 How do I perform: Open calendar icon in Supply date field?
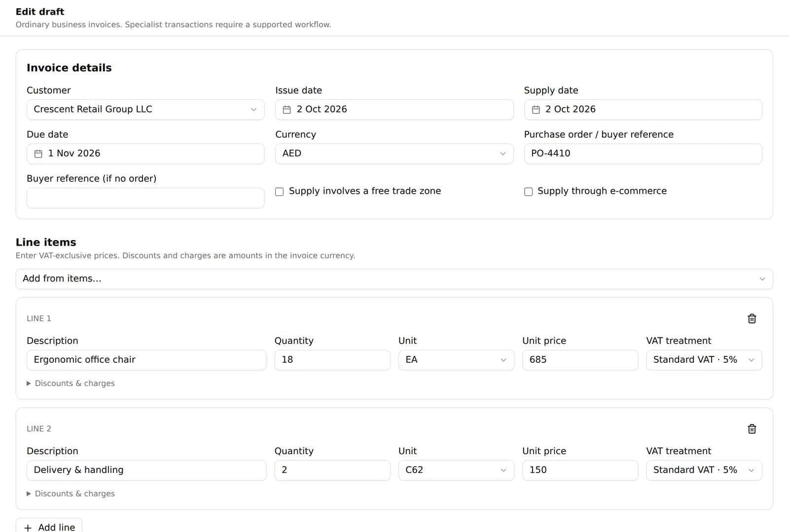[x=536, y=109]
